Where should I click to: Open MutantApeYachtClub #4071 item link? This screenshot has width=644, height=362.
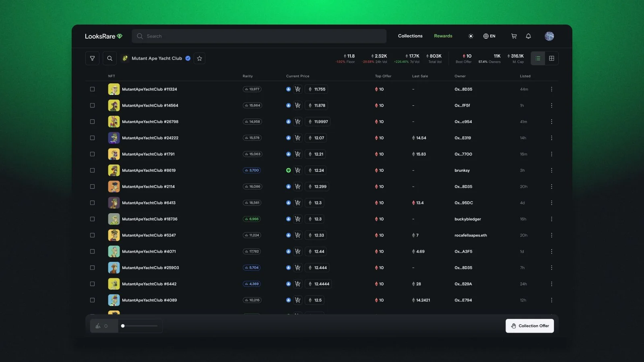point(149,251)
